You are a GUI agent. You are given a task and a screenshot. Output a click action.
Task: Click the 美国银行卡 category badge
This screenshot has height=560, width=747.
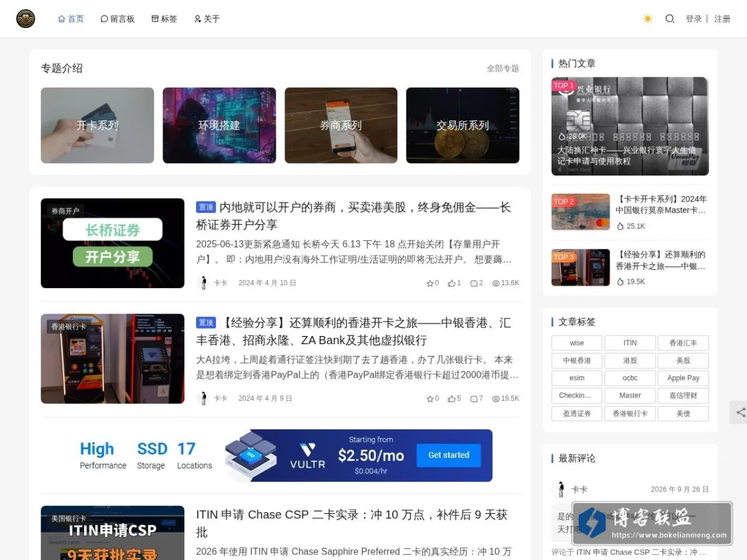pos(69,518)
